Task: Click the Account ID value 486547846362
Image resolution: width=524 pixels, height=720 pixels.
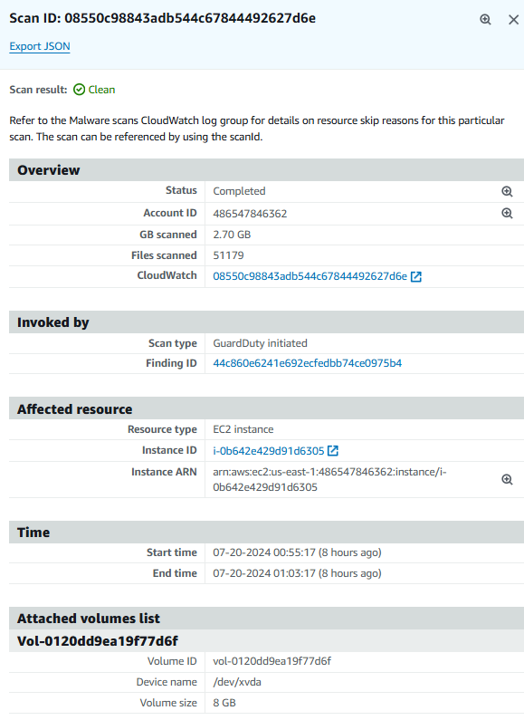Action: coord(250,214)
